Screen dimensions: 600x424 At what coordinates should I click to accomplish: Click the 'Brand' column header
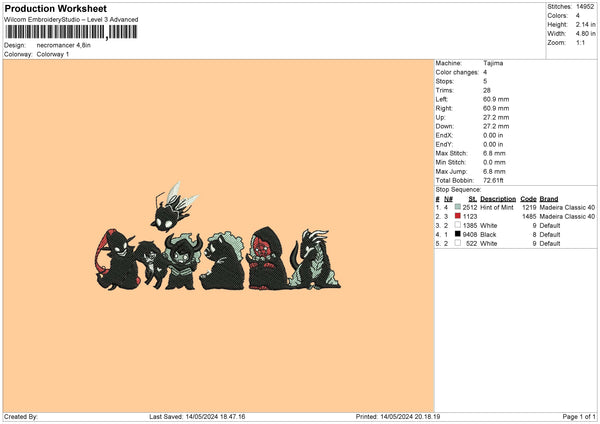[549, 199]
